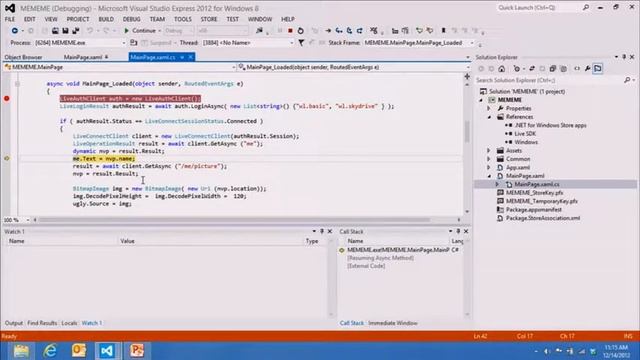Open the editor zoom percentage dropdown
Screen dimensions: 640x360
28,220
